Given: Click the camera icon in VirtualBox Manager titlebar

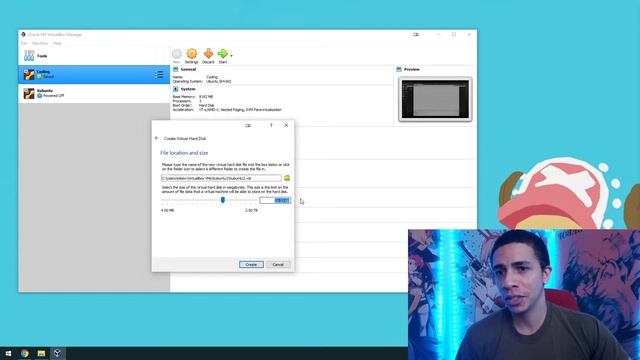Looking at the screenshot, I should tap(416, 35).
